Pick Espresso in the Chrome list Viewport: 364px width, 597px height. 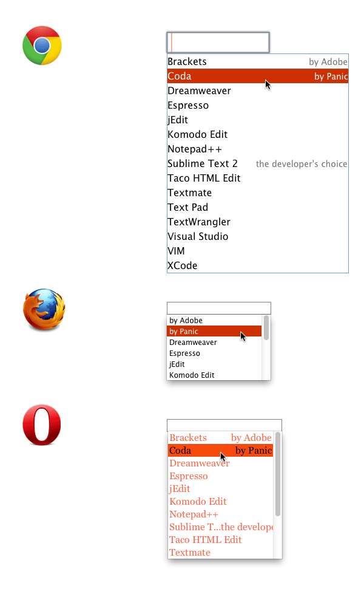[257, 106]
